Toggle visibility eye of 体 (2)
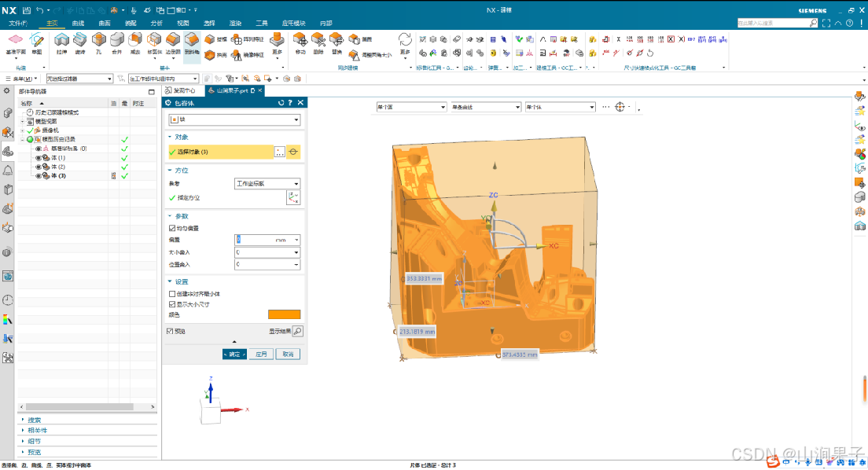 pos(39,167)
